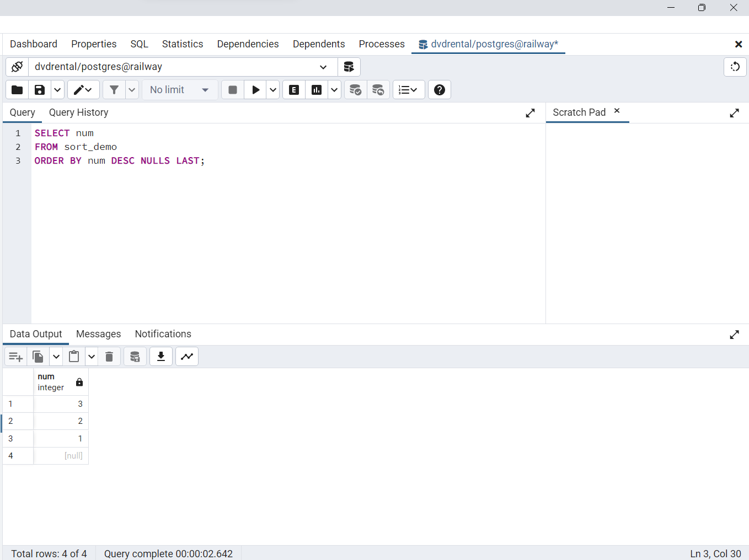Expand the Copy options arrow
Screen dimensions: 749x560
[x=56, y=357]
